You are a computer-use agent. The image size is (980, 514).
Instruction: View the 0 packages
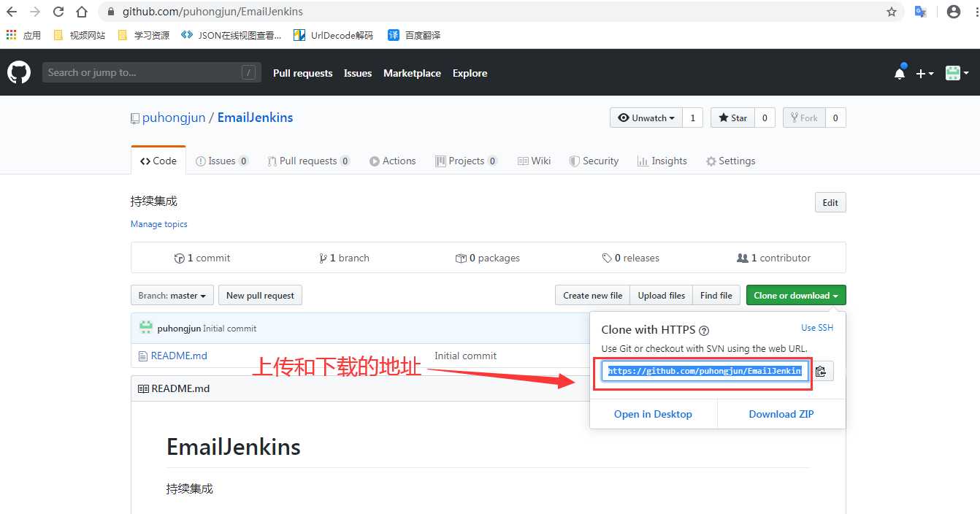pos(487,258)
